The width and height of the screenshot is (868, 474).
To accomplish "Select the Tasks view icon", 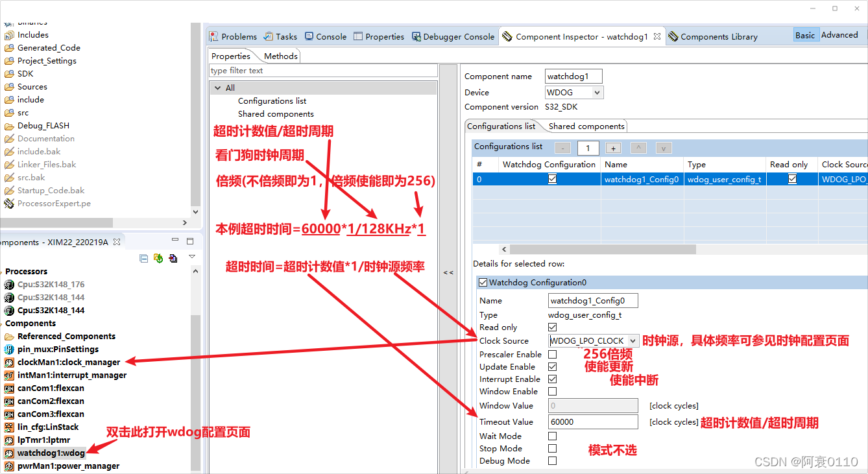I will click(x=269, y=36).
